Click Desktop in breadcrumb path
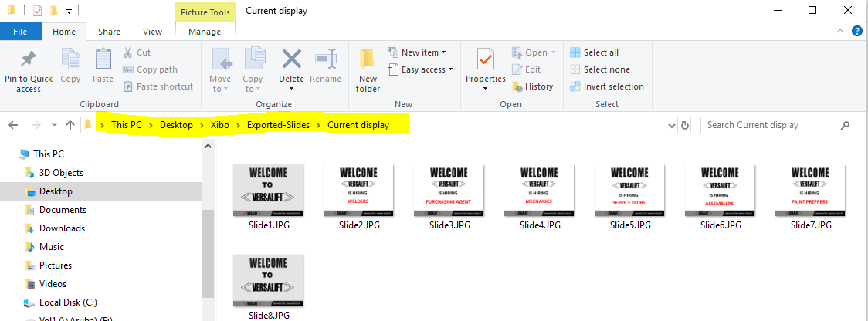The image size is (868, 321). click(176, 125)
